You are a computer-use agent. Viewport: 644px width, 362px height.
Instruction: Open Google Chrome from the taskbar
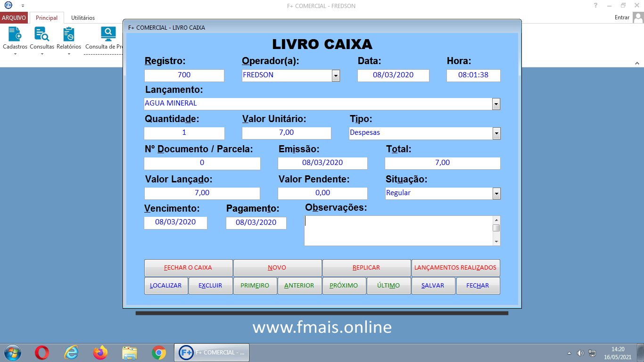tap(158, 352)
